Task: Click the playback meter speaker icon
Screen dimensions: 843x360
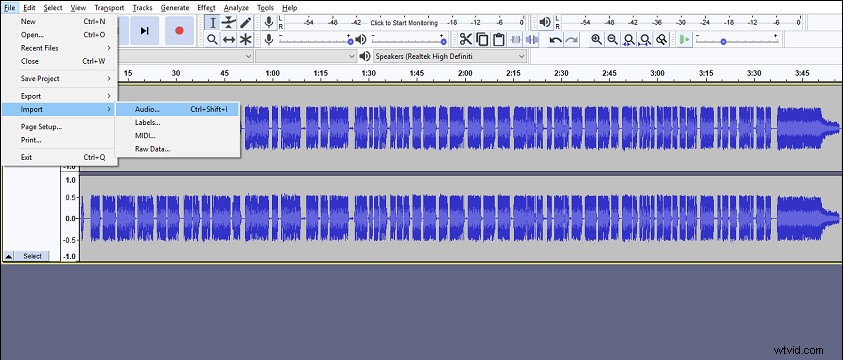Action: [x=545, y=23]
